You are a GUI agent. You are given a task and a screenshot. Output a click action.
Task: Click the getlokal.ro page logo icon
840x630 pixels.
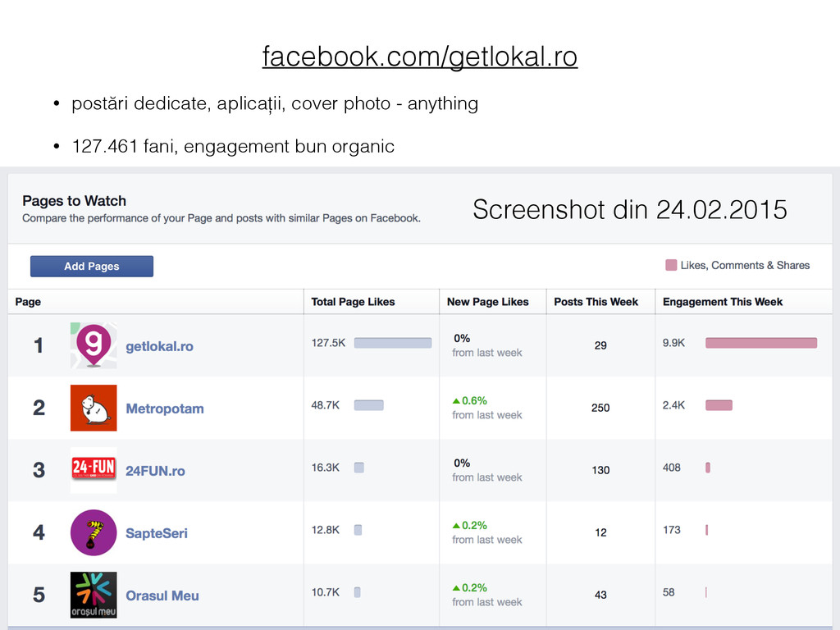point(94,345)
